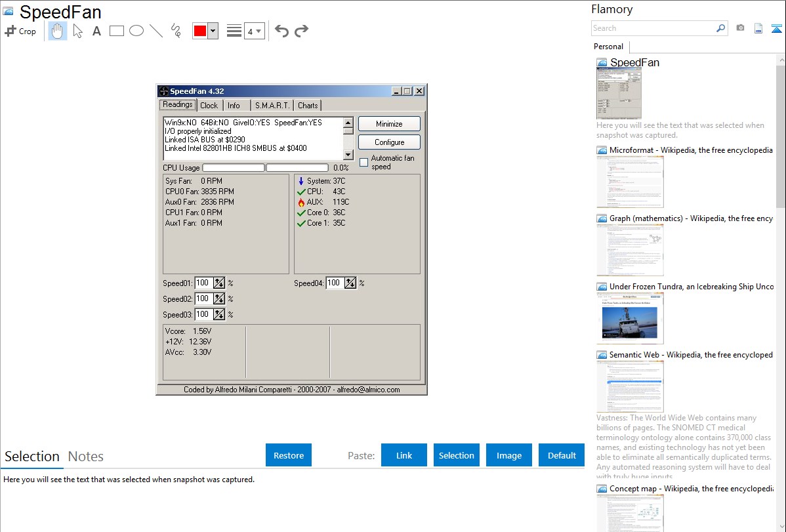Click the blue icon right of document icon

pos(776,28)
